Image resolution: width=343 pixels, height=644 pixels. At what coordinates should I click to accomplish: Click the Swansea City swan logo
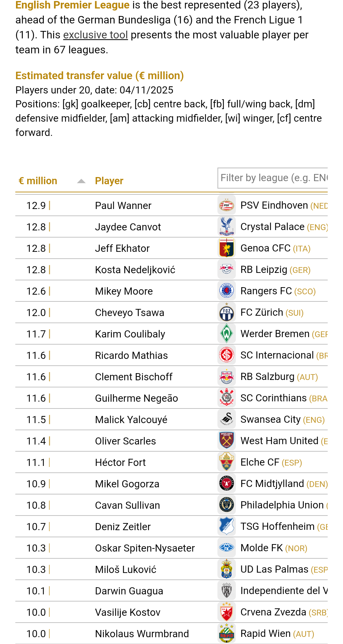tap(227, 419)
